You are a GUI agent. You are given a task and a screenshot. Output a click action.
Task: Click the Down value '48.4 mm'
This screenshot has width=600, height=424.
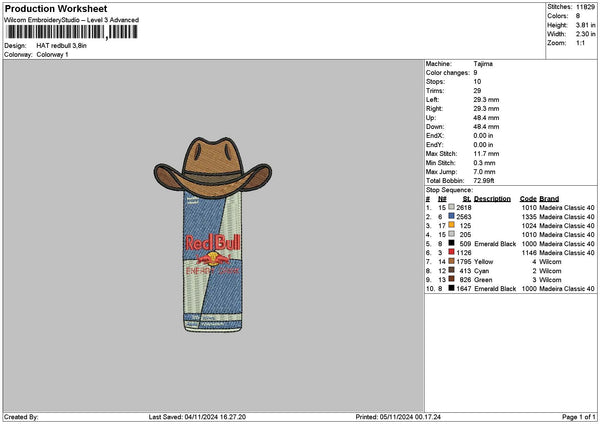(x=486, y=127)
